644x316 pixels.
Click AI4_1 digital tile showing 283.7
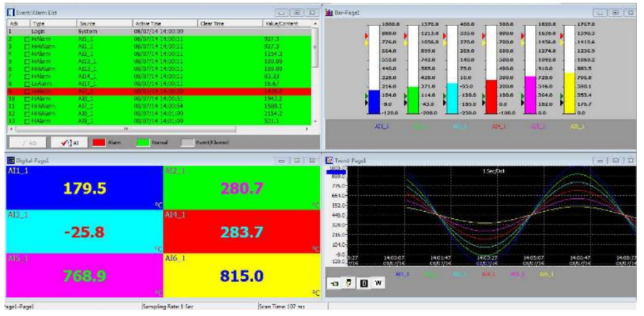point(241,232)
